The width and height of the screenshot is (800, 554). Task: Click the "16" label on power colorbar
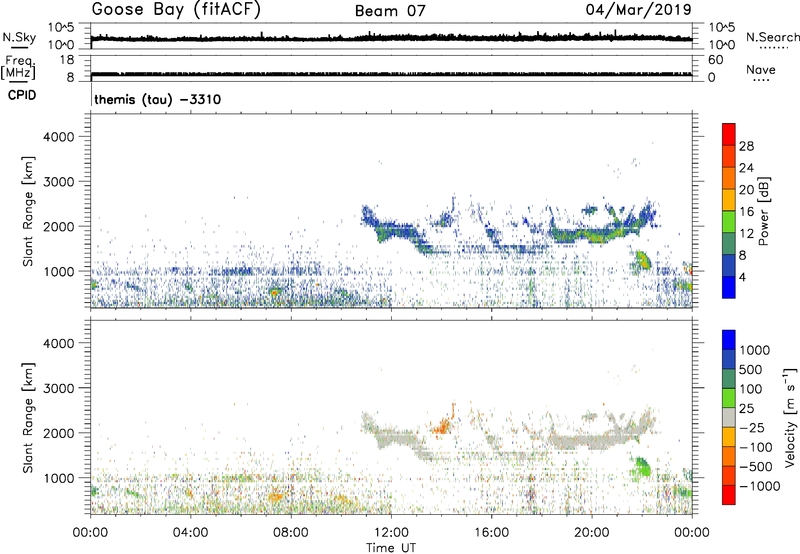click(746, 212)
